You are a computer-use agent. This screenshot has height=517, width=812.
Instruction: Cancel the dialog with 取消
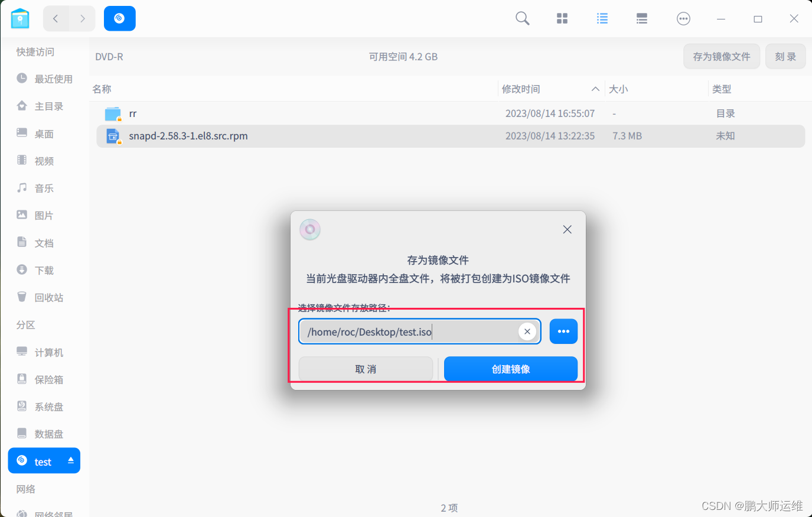[x=366, y=369]
